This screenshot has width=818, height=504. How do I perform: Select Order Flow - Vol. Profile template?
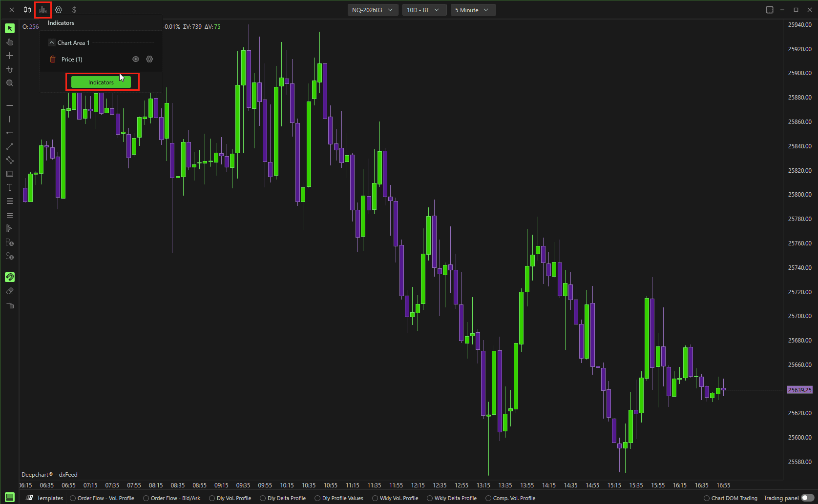coord(102,498)
